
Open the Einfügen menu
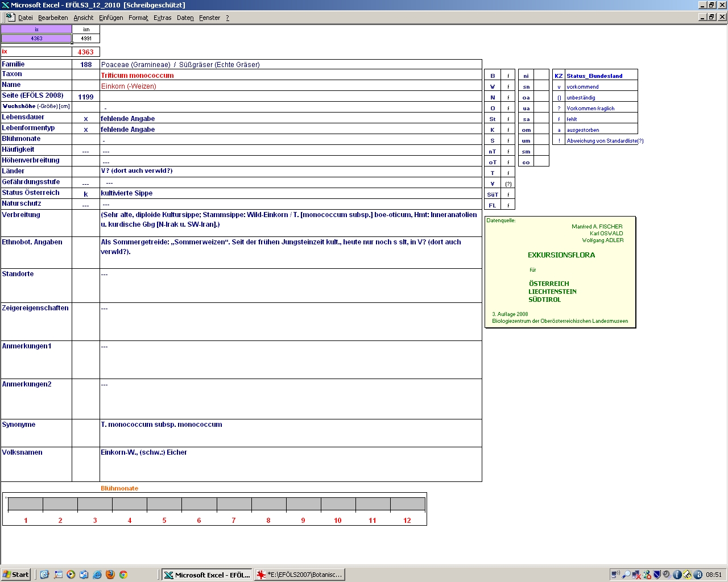pos(111,18)
